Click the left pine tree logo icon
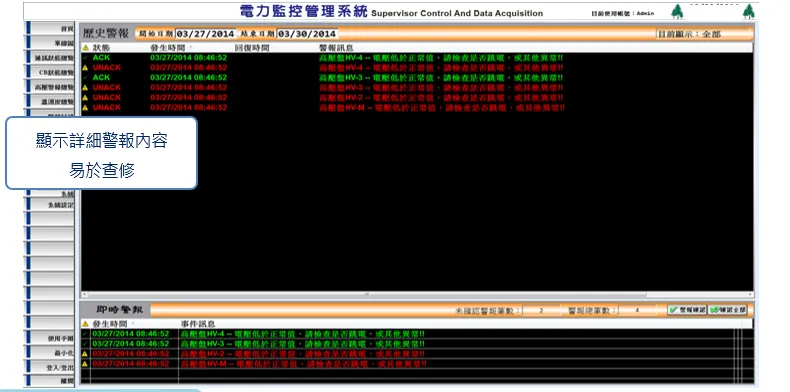The width and height of the screenshot is (790, 392). coord(678,11)
